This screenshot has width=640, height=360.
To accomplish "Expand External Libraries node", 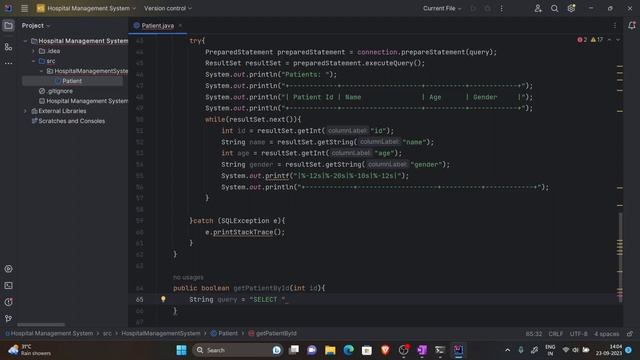I will pyautogui.click(x=25, y=111).
